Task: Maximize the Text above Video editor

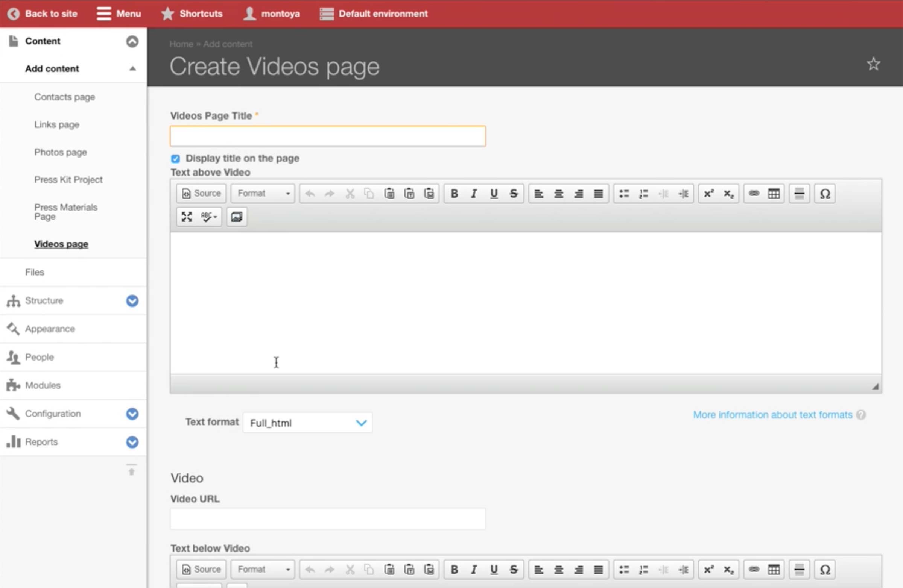Action: pos(187,217)
